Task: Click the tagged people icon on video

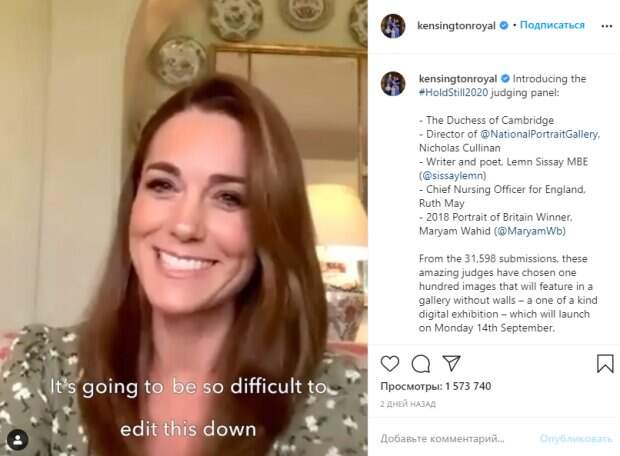Action: point(17,440)
